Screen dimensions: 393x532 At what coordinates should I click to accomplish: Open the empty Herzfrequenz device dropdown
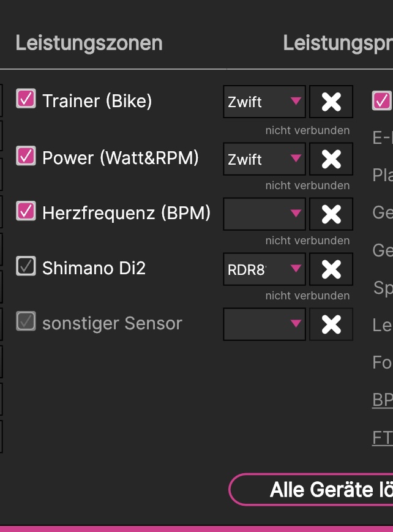pos(264,214)
